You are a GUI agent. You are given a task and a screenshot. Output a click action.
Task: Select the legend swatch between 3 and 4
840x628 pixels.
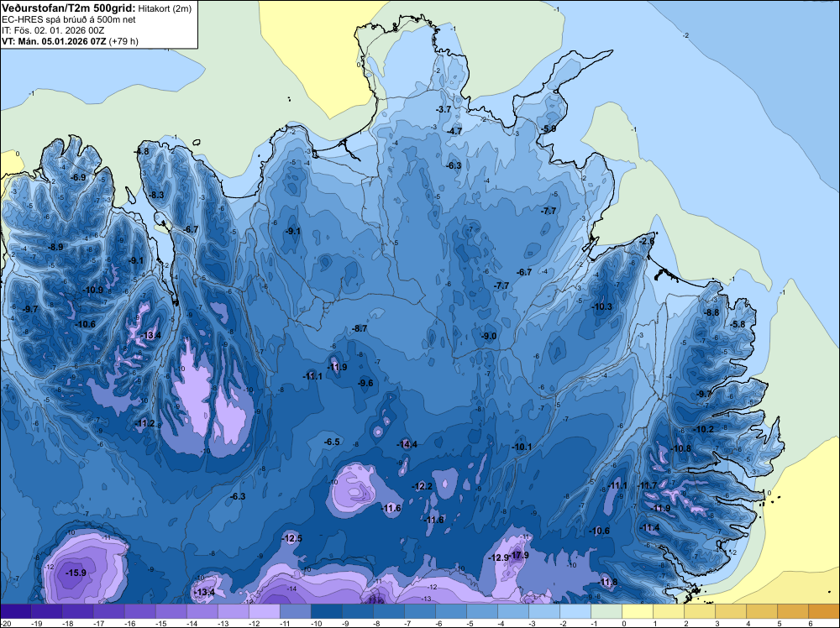731,611
